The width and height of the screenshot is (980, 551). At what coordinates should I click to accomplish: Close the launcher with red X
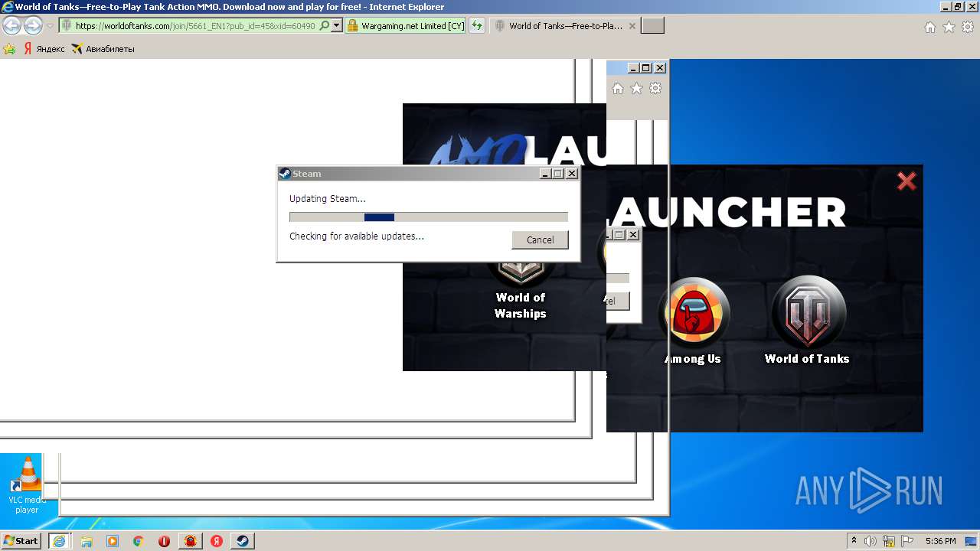[906, 181]
